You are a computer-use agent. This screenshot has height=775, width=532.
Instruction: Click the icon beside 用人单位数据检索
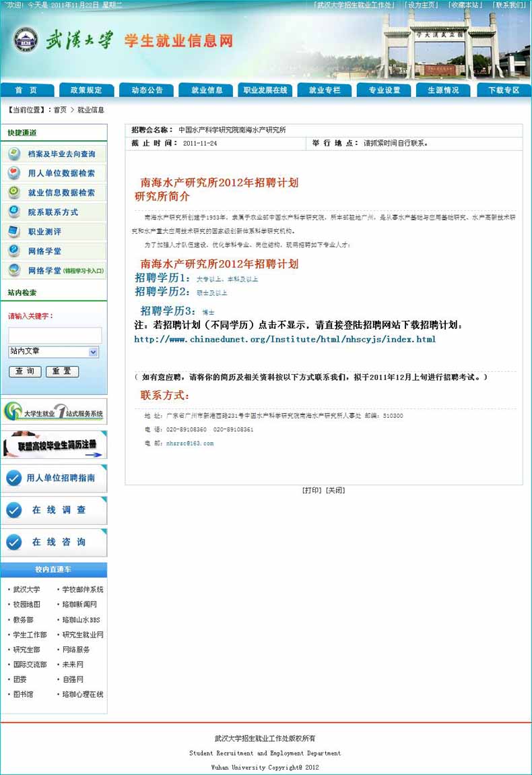pos(14,173)
